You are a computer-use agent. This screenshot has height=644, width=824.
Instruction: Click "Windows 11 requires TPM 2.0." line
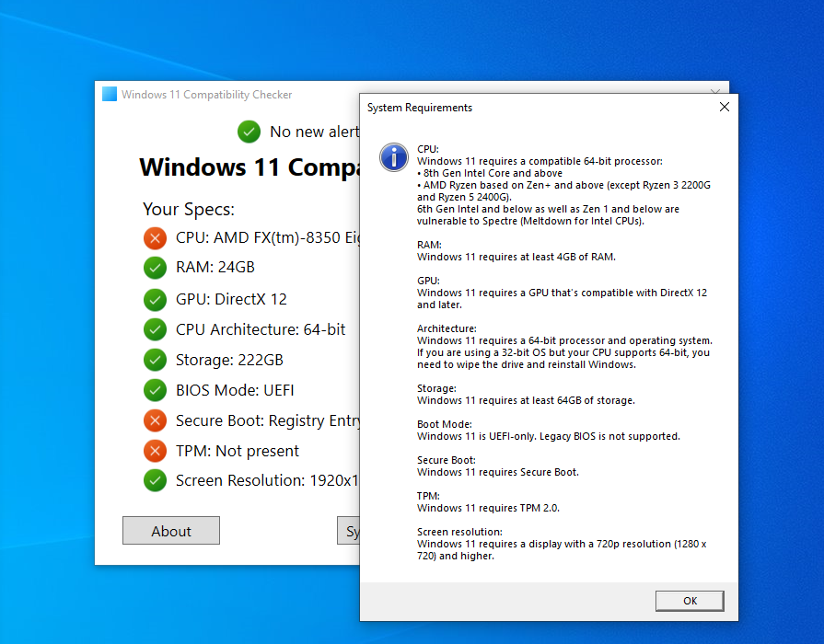(488, 508)
